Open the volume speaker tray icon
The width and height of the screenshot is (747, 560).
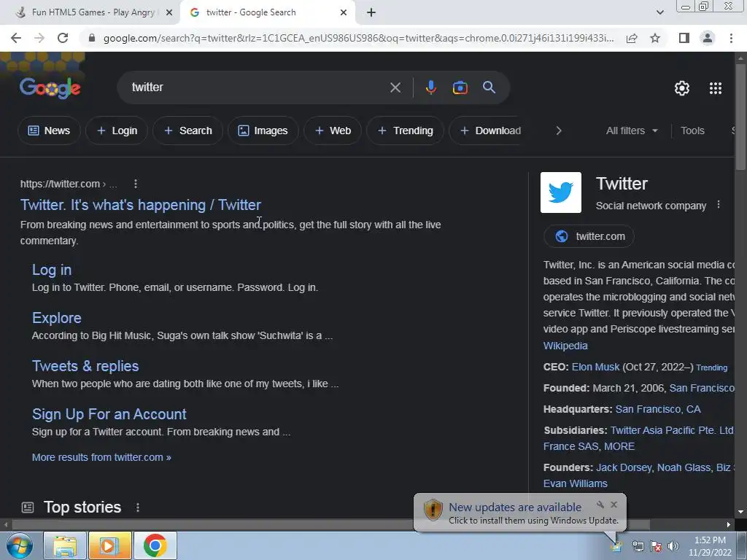point(673,547)
